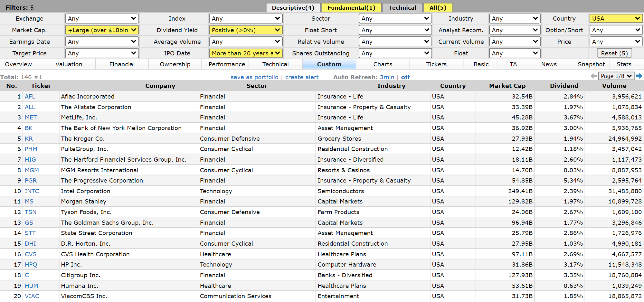
Task: Click 5.34% dividend value
Action: (573, 180)
